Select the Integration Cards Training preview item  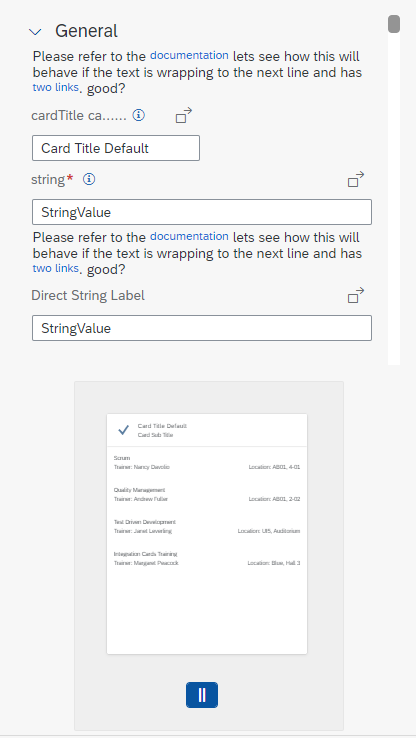pos(207,559)
